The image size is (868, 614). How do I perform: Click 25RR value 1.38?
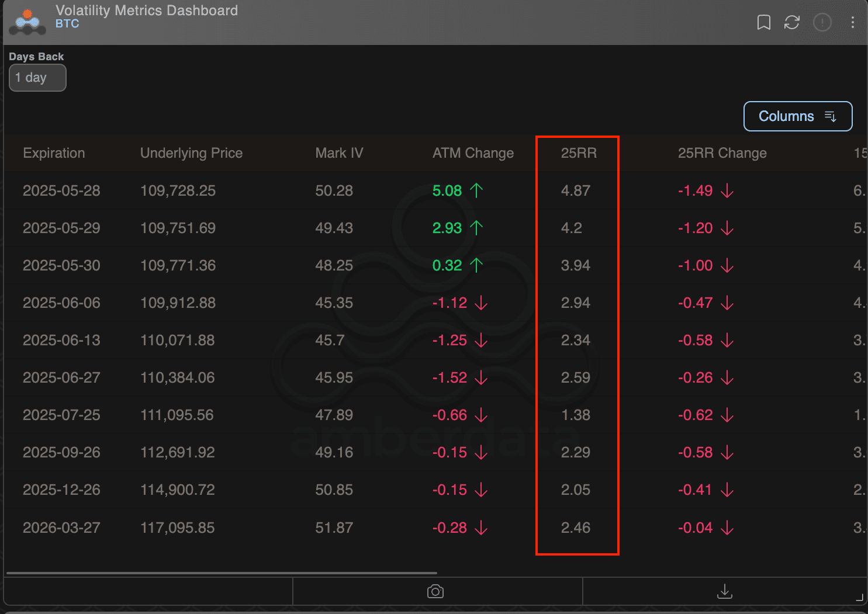click(x=576, y=415)
